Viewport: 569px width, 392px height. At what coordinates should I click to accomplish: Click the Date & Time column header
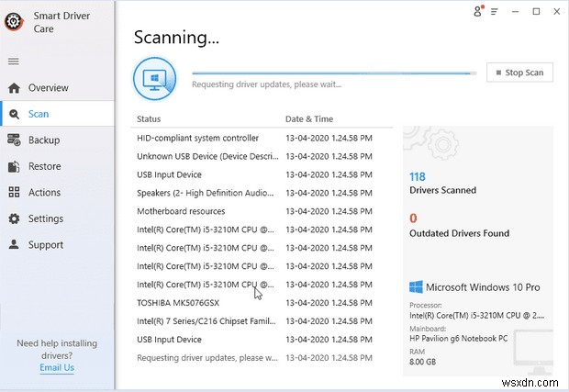coord(309,119)
